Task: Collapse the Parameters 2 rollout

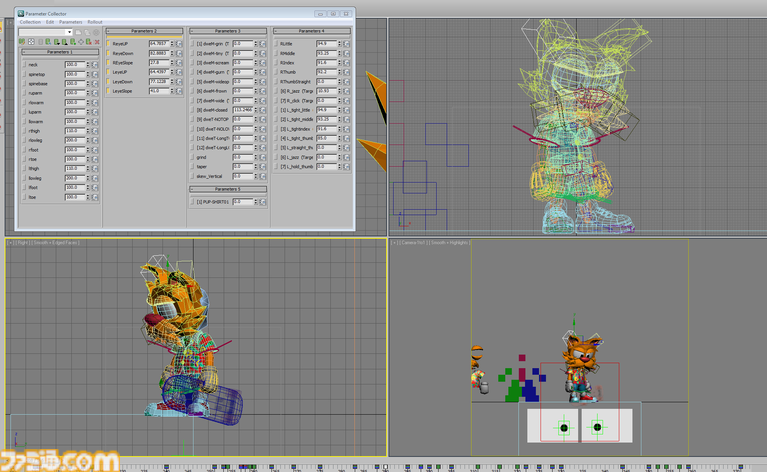Action: pyautogui.click(x=144, y=31)
